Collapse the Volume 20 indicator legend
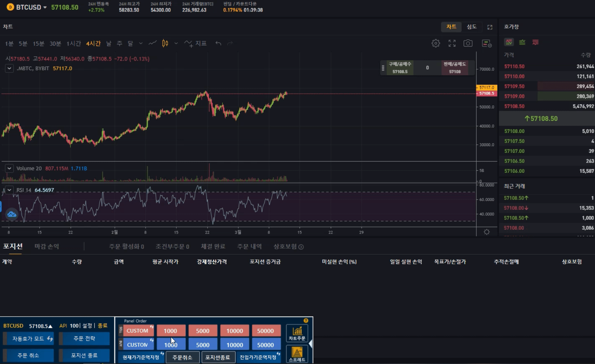The width and height of the screenshot is (595, 364). pos(9,168)
